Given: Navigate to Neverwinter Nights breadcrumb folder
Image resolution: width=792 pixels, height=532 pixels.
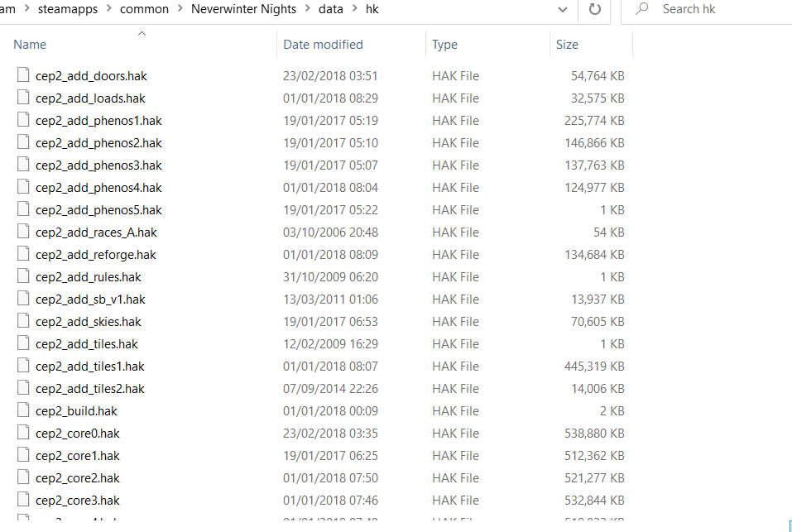Looking at the screenshot, I should (243, 9).
